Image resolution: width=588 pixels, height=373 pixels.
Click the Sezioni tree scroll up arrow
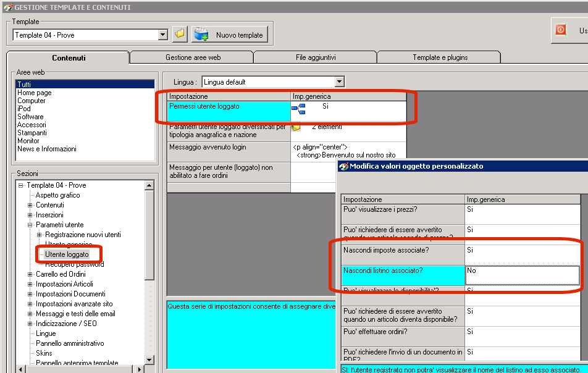coord(149,185)
